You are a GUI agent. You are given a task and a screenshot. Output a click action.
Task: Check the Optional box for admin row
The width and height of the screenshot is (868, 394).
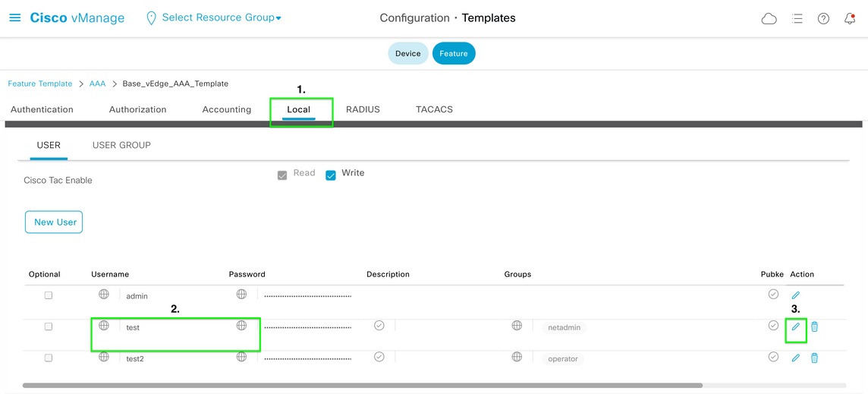tap(48, 295)
